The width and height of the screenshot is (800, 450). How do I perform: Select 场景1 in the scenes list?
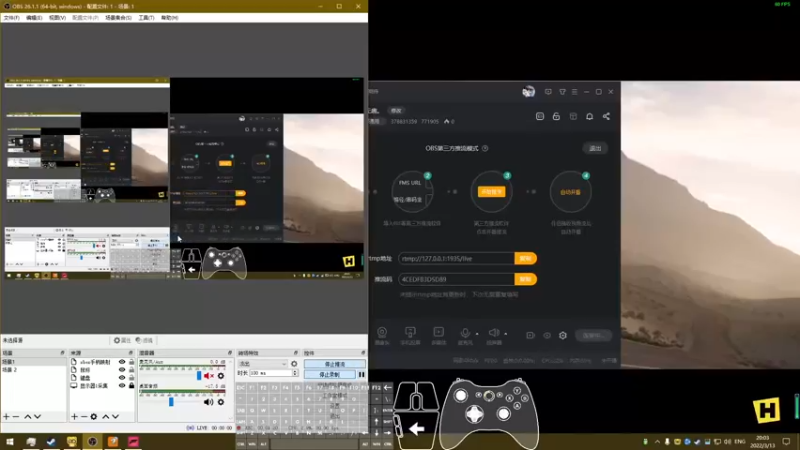[34, 362]
